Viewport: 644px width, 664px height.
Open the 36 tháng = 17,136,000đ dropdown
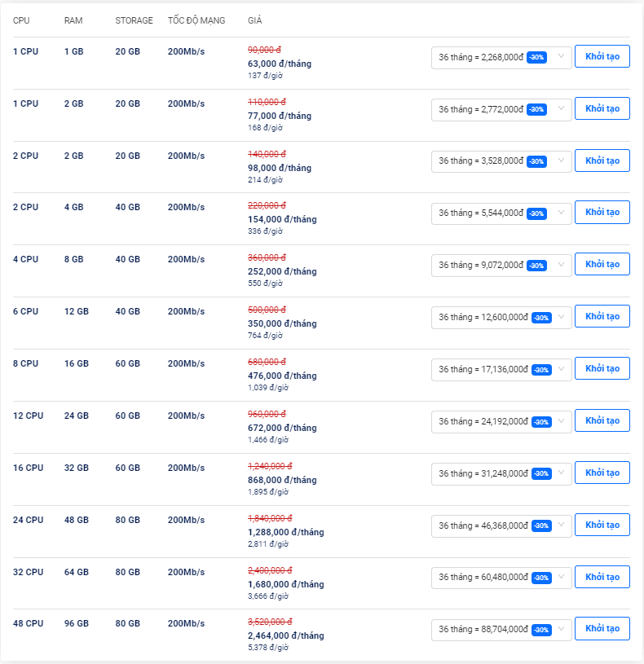tap(501, 369)
